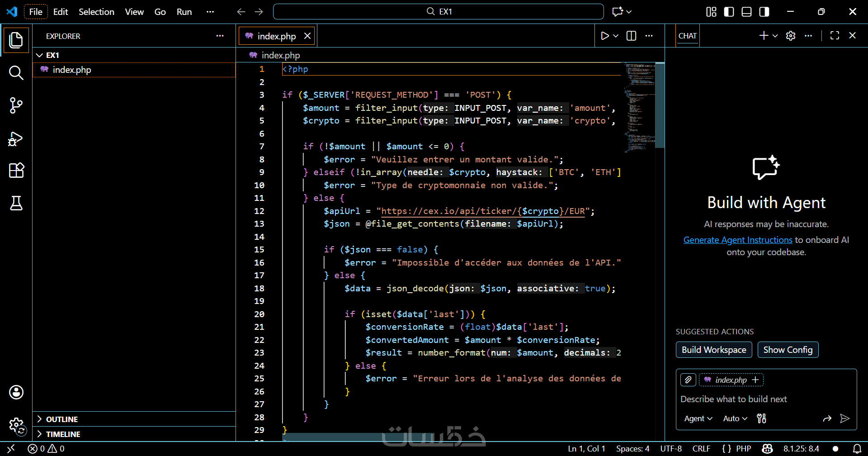Open the Agent mode dropdown
868x456 pixels.
click(698, 418)
